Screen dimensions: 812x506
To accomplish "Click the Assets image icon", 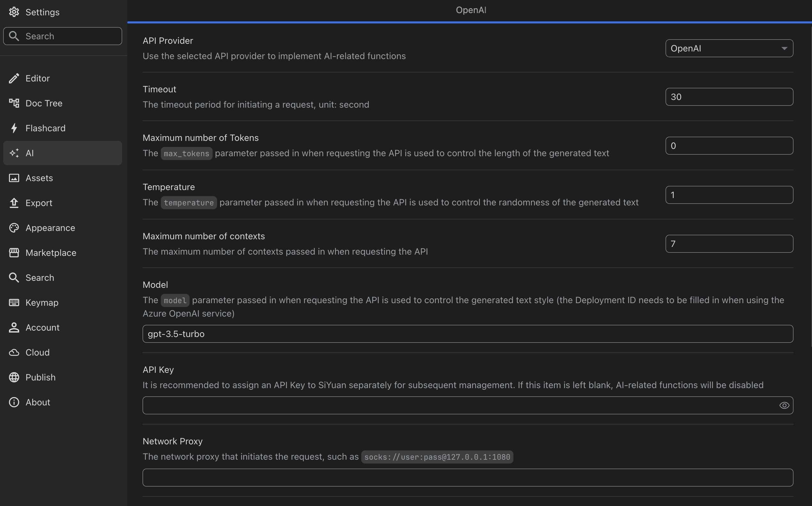I will click(x=14, y=178).
